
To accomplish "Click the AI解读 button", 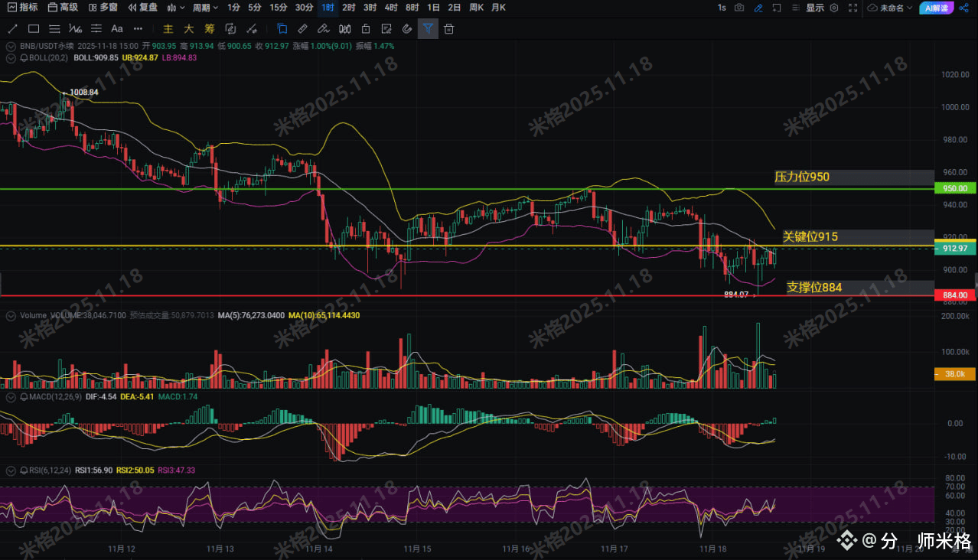I will 936,8.
